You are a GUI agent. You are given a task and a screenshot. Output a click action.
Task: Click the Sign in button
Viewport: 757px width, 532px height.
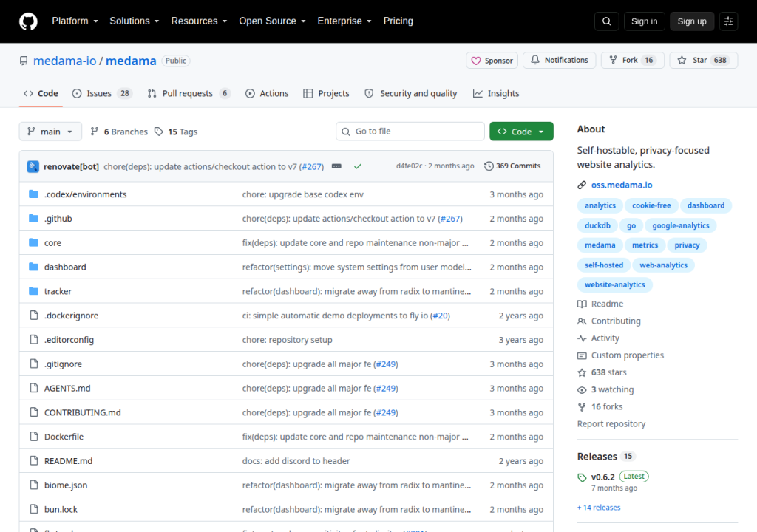tap(644, 21)
